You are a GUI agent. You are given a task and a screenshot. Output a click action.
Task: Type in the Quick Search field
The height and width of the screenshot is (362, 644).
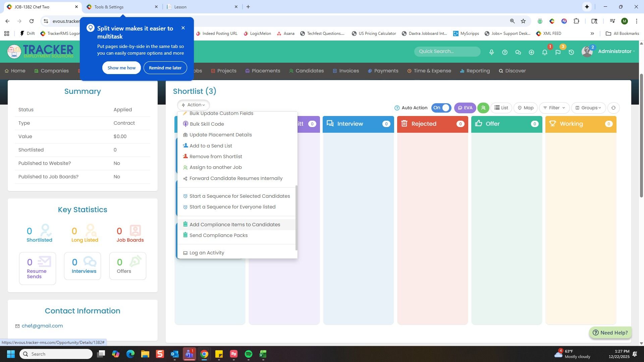click(447, 51)
